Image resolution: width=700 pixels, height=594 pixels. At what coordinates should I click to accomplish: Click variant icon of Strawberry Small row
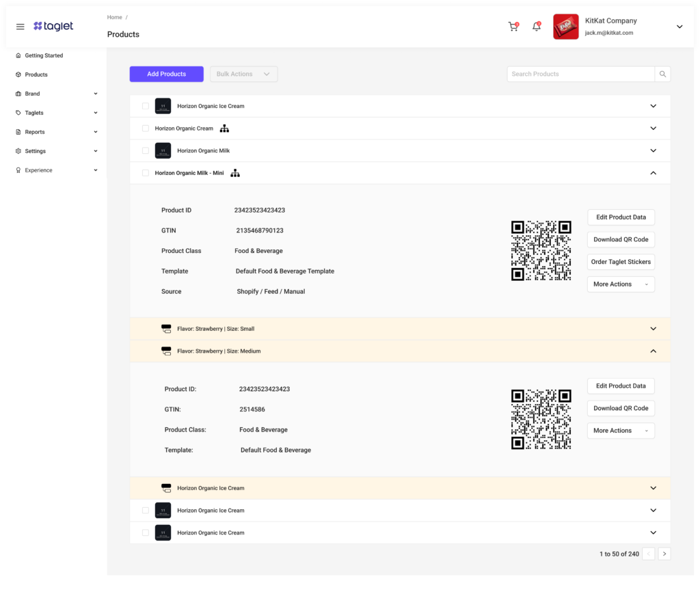pyautogui.click(x=166, y=329)
